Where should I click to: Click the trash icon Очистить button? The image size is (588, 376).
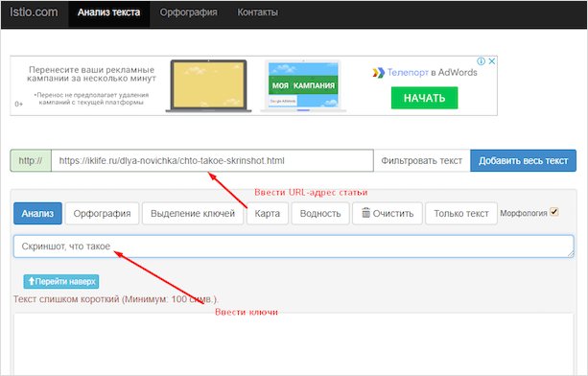coord(388,214)
